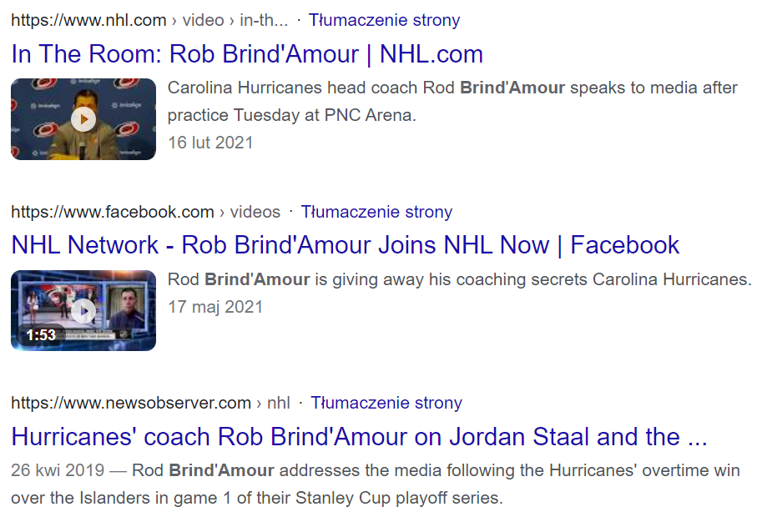This screenshot has width=757, height=532.
Task: Click the 'in-th...' truncated breadcrumb segment
Action: point(264,20)
